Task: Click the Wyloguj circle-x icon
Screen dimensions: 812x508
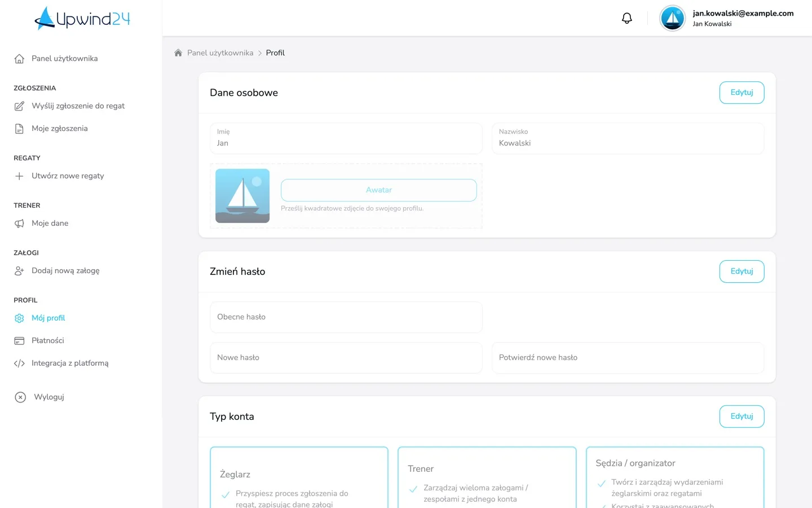Action: coord(20,397)
